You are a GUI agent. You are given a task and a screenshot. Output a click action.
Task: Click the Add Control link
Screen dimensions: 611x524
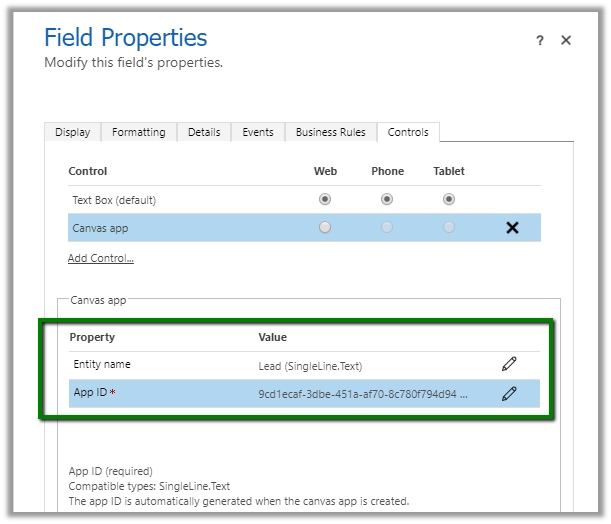[101, 258]
